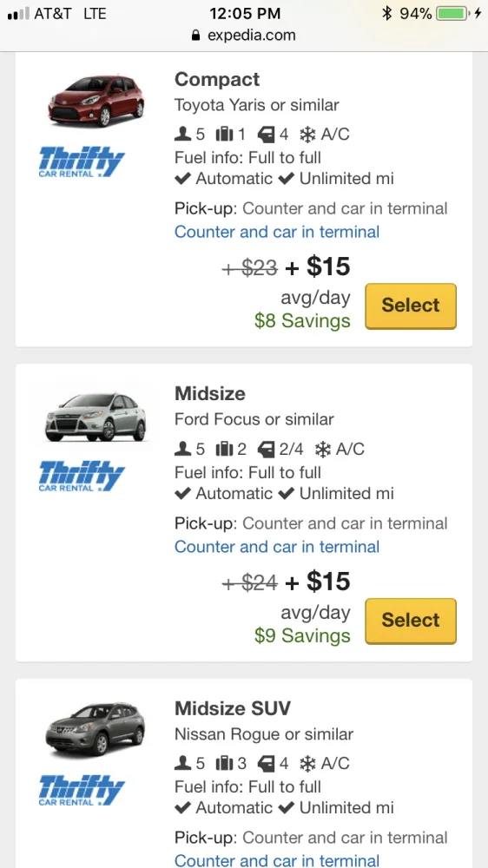The height and width of the screenshot is (868, 488).
Task: Tap the A/C snowflake icon for Compact
Action: (x=307, y=134)
